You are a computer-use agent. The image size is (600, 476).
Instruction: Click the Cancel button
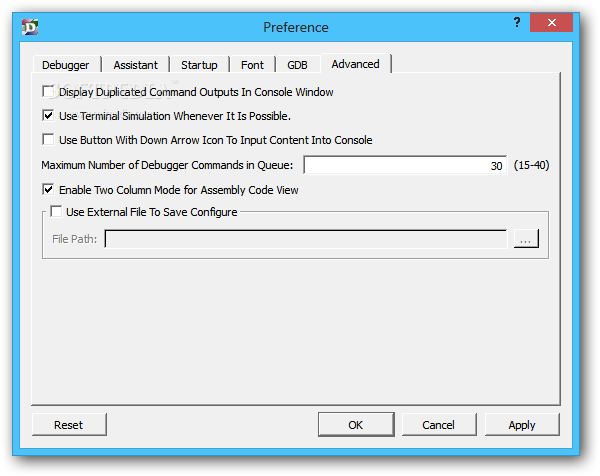(x=439, y=425)
